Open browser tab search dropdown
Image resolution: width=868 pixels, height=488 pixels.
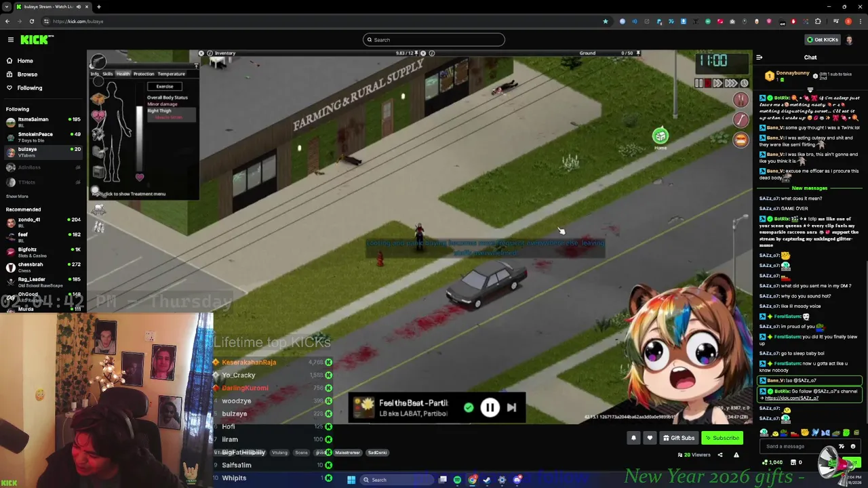(x=7, y=7)
